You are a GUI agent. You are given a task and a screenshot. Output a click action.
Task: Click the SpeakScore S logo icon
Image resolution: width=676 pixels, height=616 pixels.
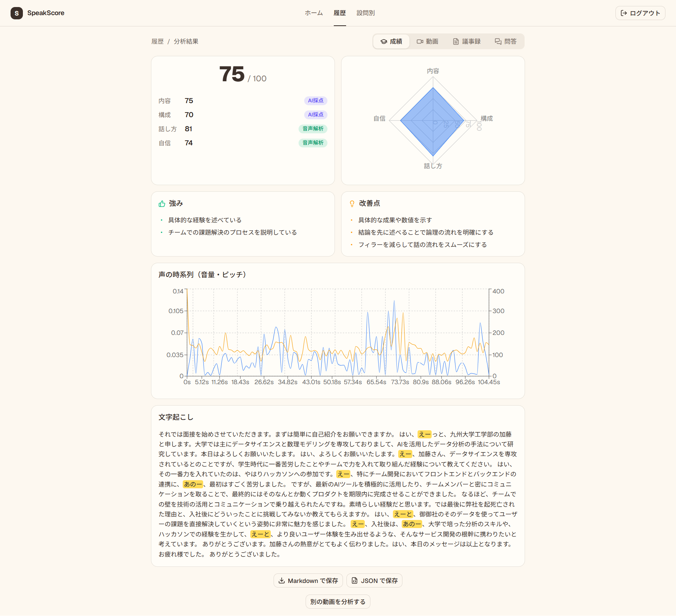point(17,13)
